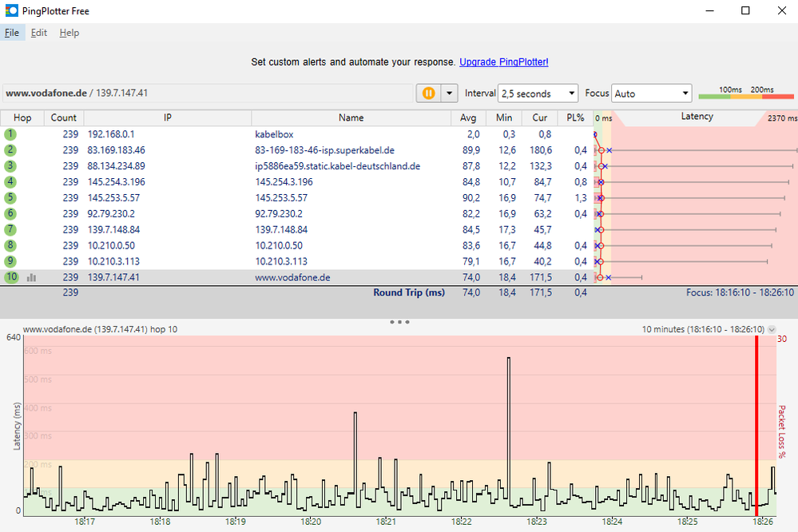
Task: Click the Focus: 18:16:10 - 18:26:10 label
Action: point(740,292)
